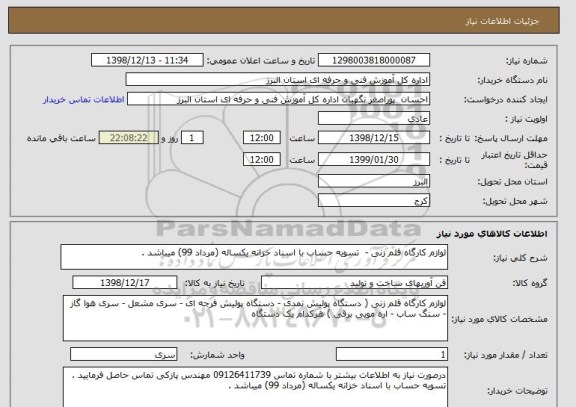Click the need date field 1398/12/17
Image resolution: width=576 pixels, height=407 pixels.
click(125, 283)
